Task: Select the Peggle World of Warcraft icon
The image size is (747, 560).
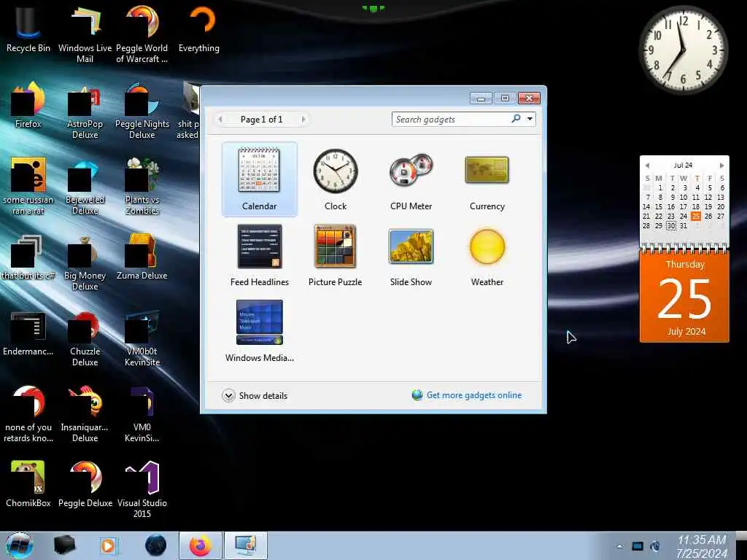Action: 142,34
